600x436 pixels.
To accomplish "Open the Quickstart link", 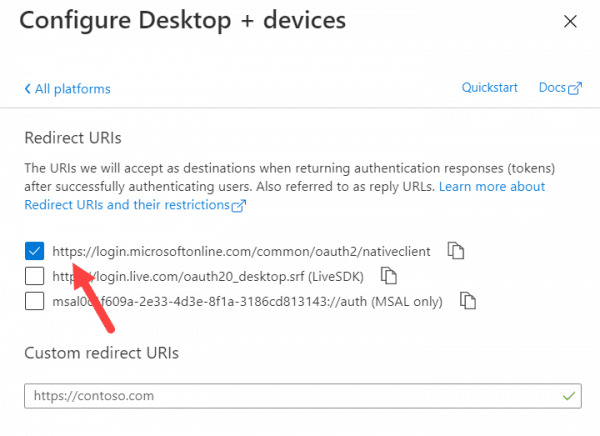I will (x=489, y=88).
